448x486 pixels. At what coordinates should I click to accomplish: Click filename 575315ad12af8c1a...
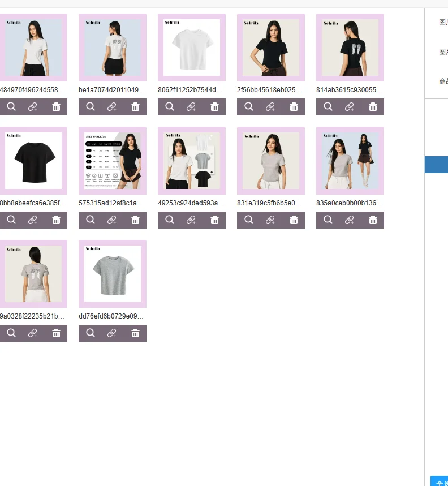tap(111, 203)
